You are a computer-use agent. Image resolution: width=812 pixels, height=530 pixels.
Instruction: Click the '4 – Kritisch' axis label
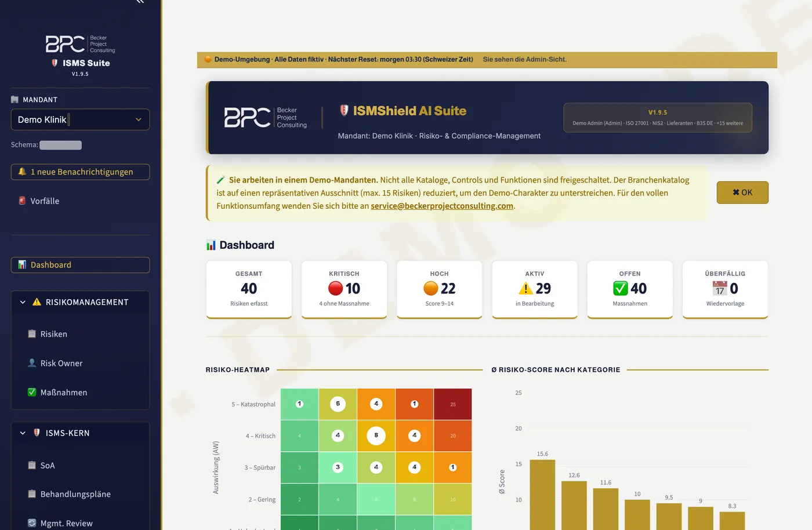260,436
